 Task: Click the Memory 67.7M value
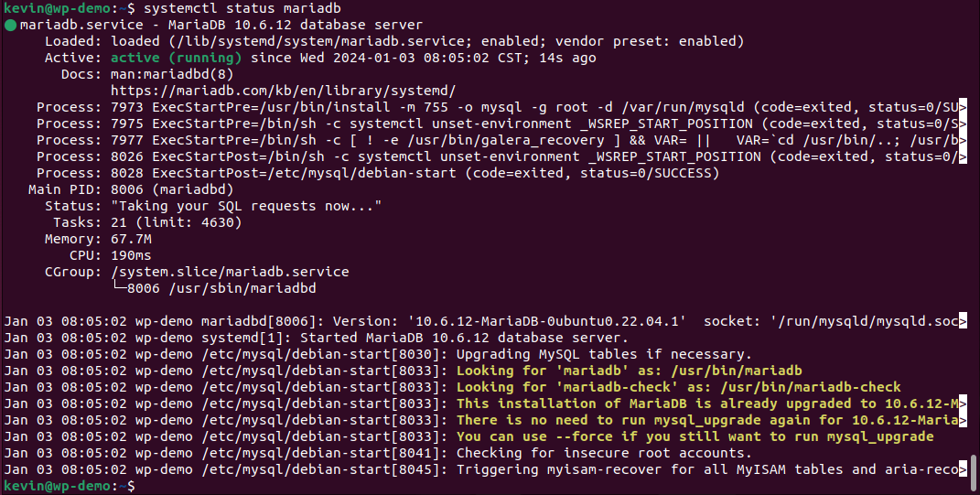tap(131, 240)
